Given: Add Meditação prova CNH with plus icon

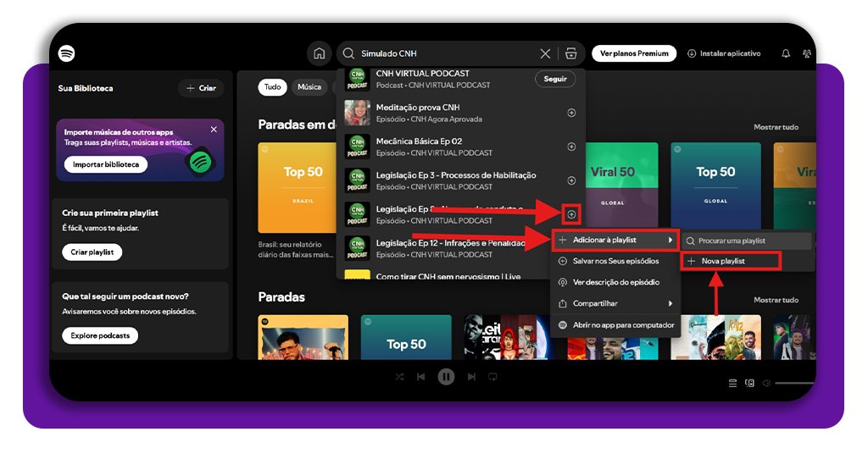Looking at the screenshot, I should [x=572, y=113].
